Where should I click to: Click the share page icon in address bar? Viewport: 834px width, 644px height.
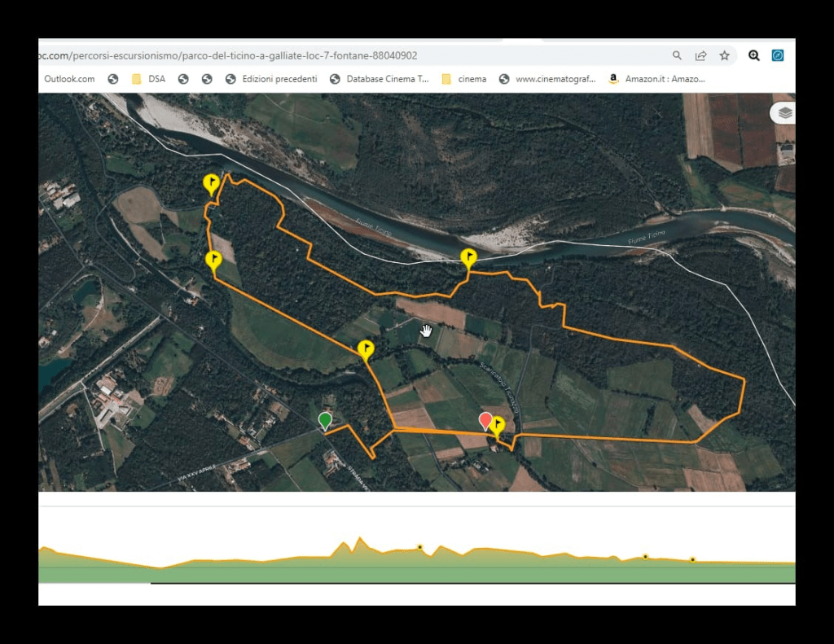700,55
